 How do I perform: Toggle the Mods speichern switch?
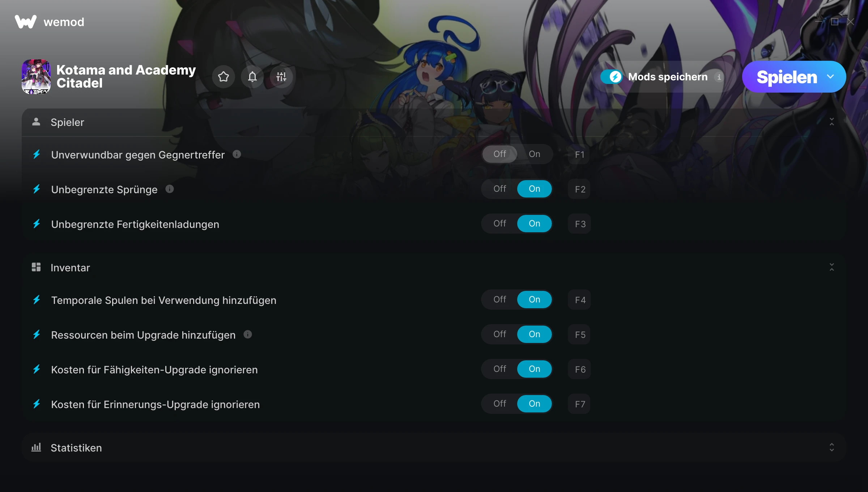pos(612,77)
